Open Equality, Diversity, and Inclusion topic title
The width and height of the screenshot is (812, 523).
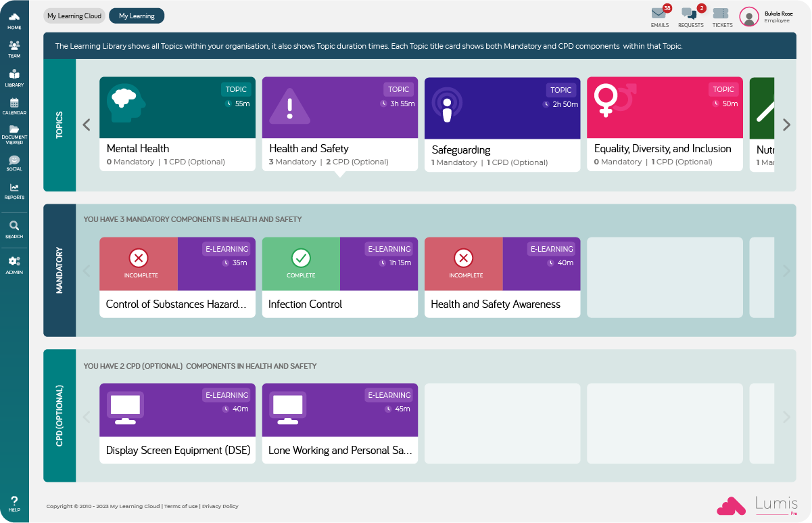pos(663,148)
